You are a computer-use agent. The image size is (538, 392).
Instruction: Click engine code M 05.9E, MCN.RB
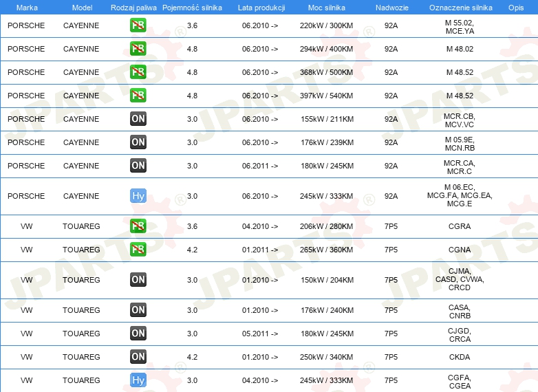click(460, 144)
